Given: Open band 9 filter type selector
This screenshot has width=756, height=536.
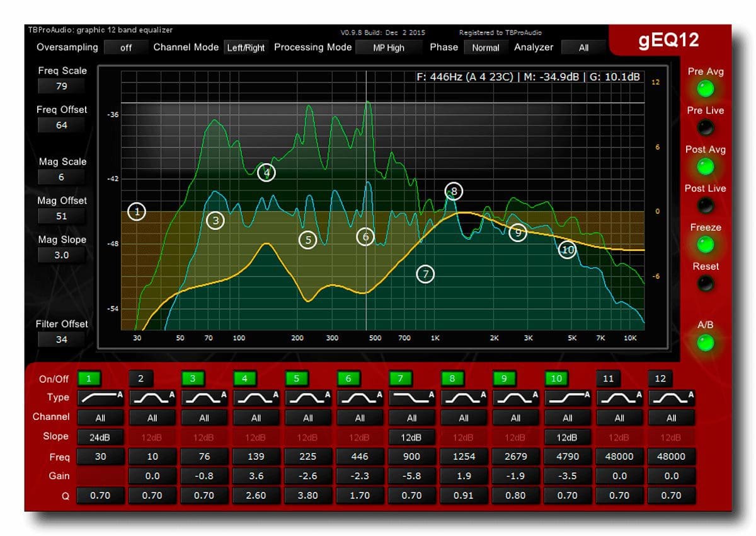Looking at the screenshot, I should [x=515, y=397].
